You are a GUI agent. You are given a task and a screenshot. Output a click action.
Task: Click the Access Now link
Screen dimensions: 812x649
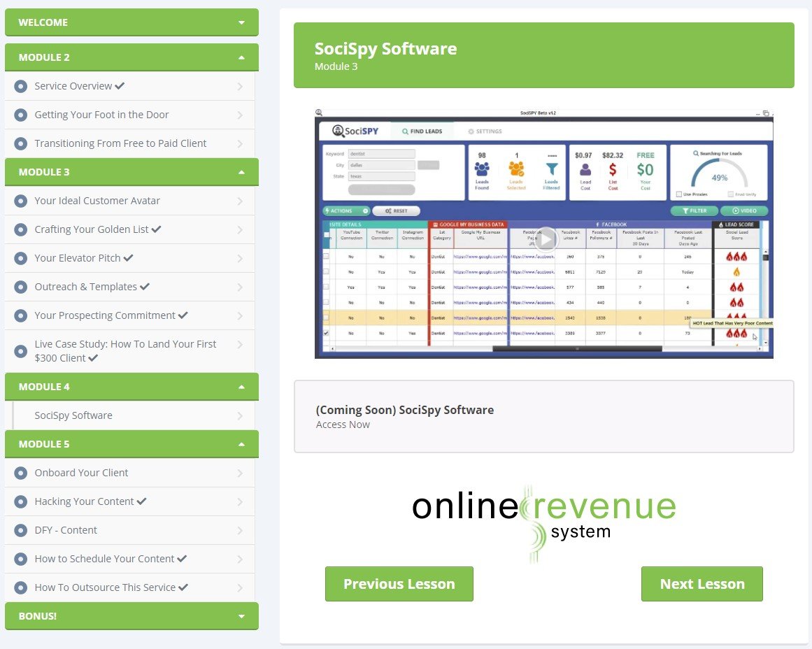tap(343, 425)
